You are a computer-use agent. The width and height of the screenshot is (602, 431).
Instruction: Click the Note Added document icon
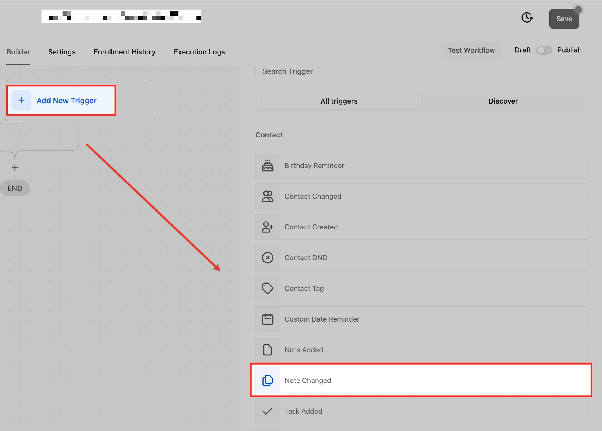pyautogui.click(x=268, y=350)
